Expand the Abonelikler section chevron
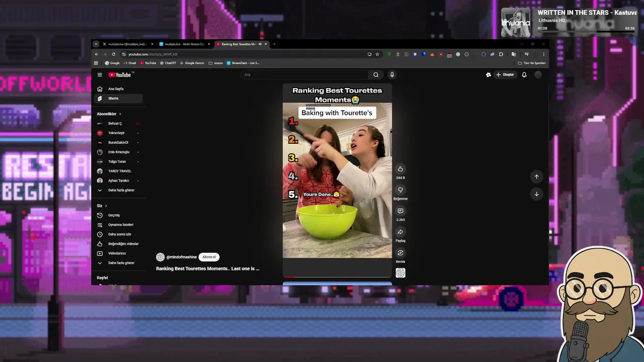This screenshot has width=644, height=362. pyautogui.click(x=120, y=114)
